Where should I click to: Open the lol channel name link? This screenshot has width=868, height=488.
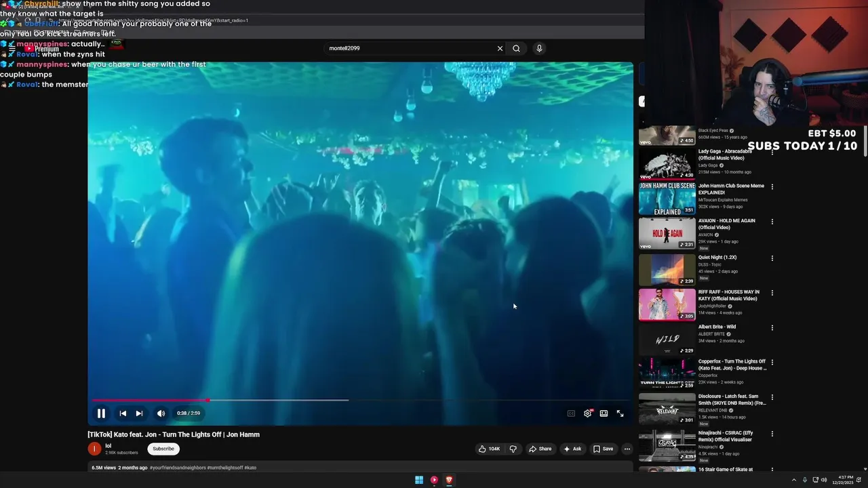tap(108, 446)
